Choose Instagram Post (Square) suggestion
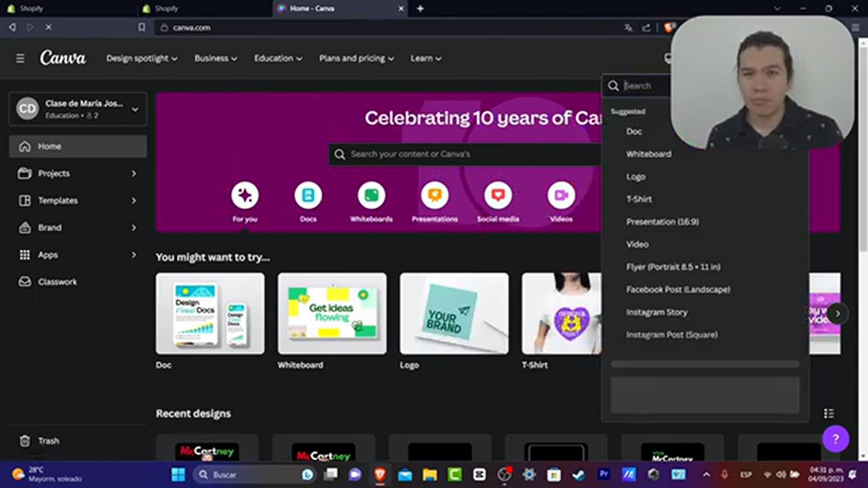 click(671, 335)
